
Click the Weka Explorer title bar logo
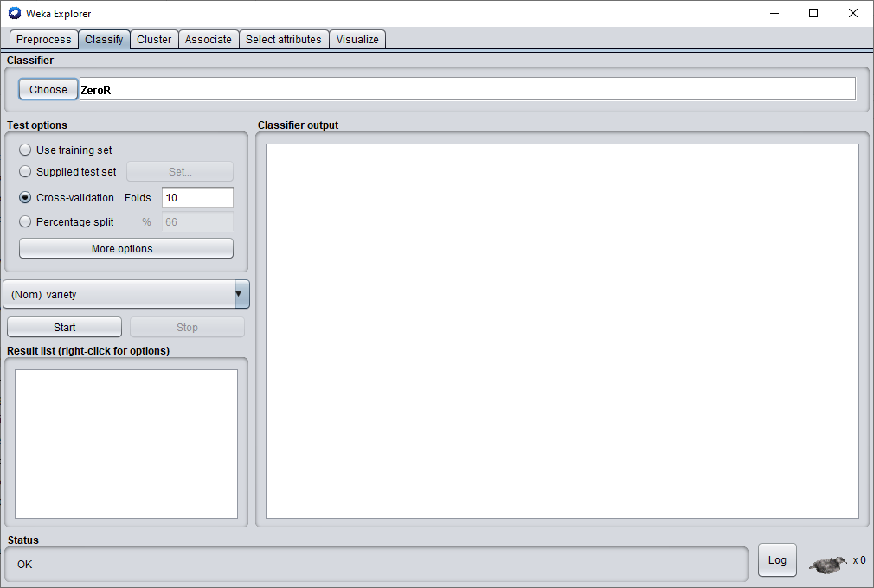pos(14,13)
